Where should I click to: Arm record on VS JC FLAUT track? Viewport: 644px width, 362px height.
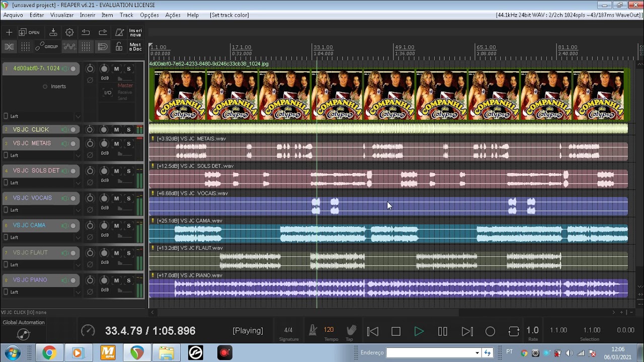(73, 253)
